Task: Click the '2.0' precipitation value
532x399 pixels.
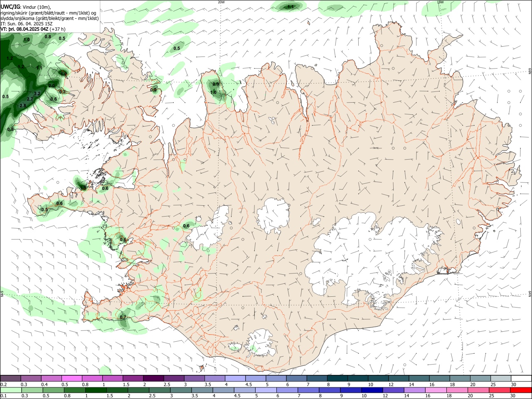Action: tap(52, 86)
